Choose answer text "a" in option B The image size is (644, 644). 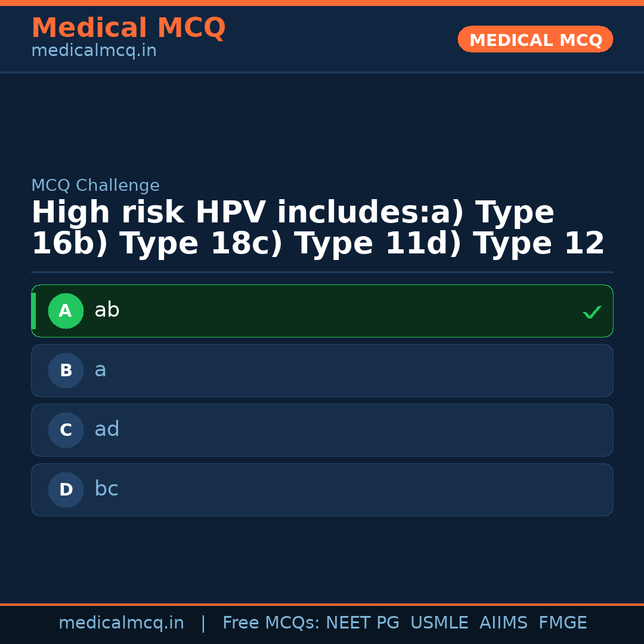click(x=100, y=370)
